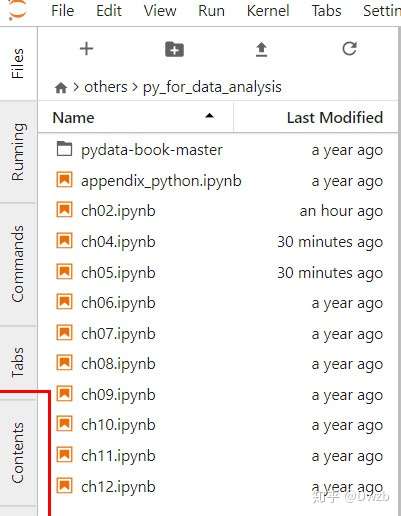Open the File menu
The image size is (401, 516).
63,11
